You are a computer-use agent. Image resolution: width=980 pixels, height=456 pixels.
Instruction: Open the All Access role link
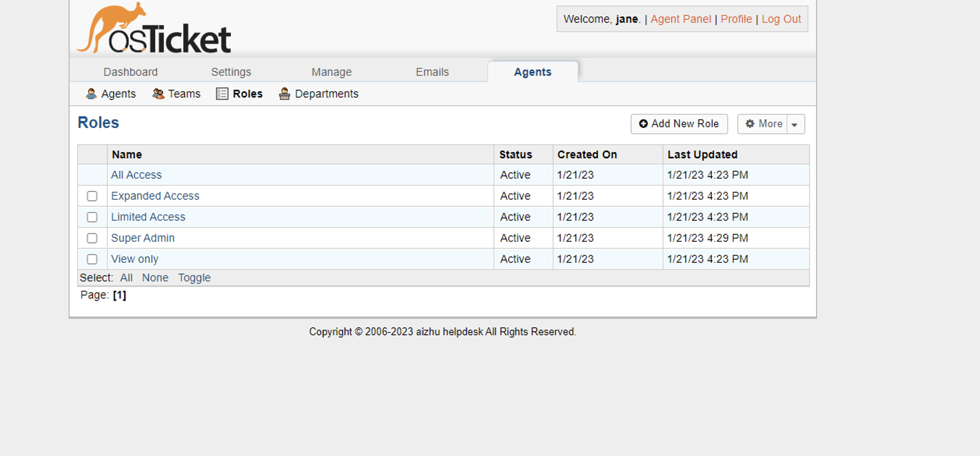136,175
